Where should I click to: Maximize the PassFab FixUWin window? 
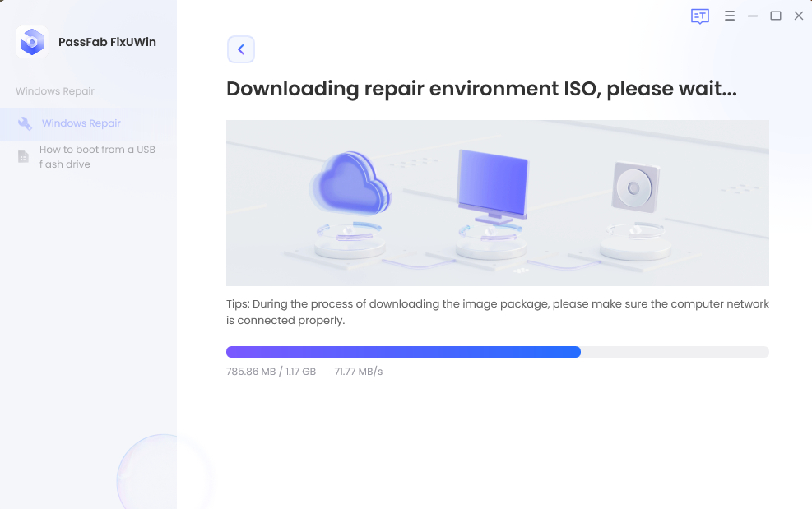point(775,16)
